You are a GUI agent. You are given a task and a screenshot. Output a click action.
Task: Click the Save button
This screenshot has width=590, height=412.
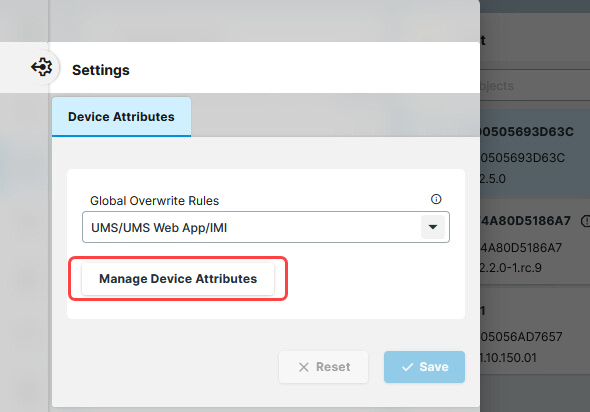[x=424, y=367]
